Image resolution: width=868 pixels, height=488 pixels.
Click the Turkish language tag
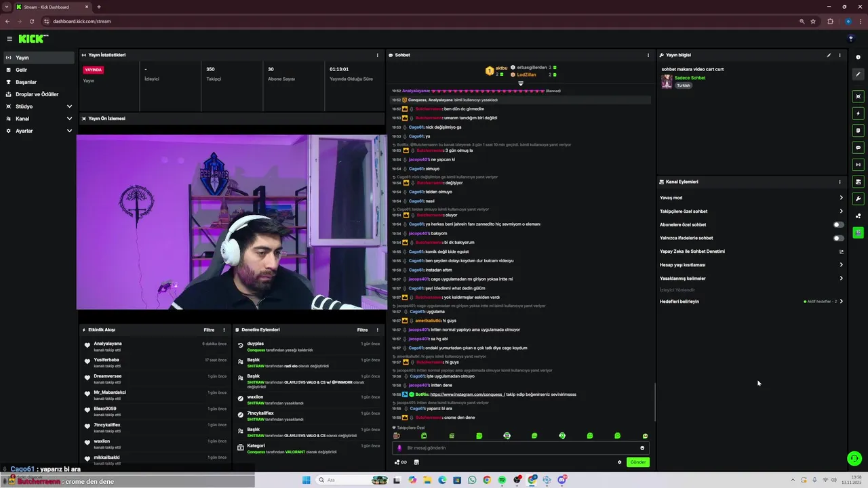pos(683,85)
